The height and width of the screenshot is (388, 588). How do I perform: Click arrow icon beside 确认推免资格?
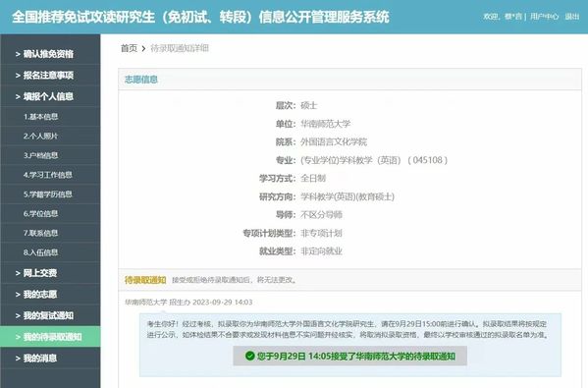pos(18,54)
